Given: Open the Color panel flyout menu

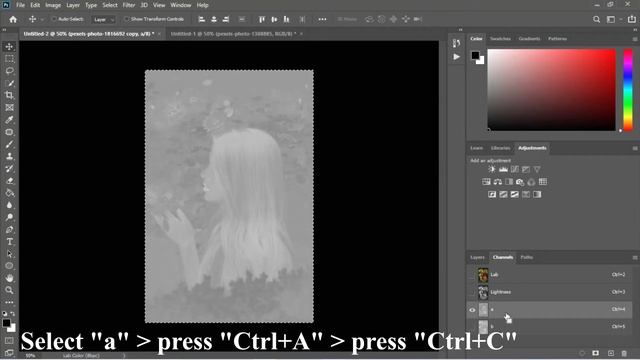Looking at the screenshot, I should point(635,39).
